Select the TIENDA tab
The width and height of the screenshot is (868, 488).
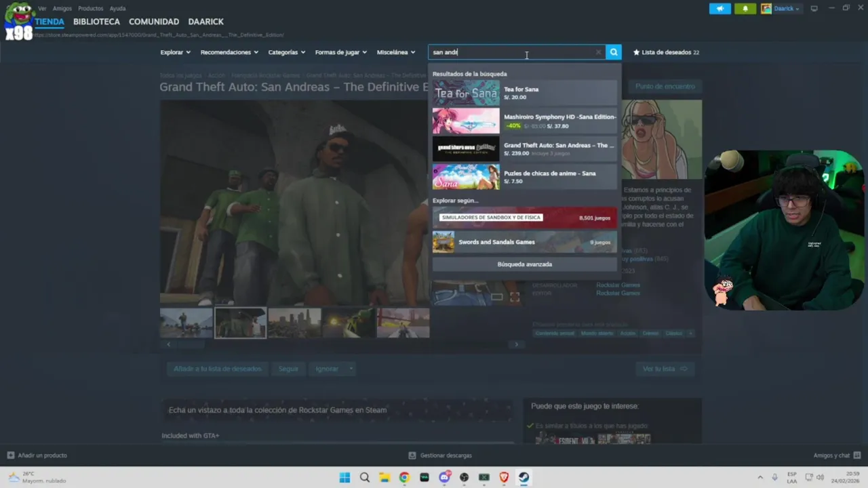tap(50, 22)
